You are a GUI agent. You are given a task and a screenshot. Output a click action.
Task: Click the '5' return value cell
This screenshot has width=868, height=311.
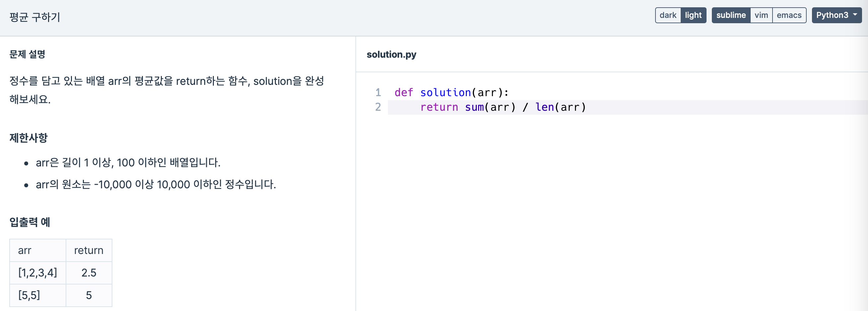89,295
